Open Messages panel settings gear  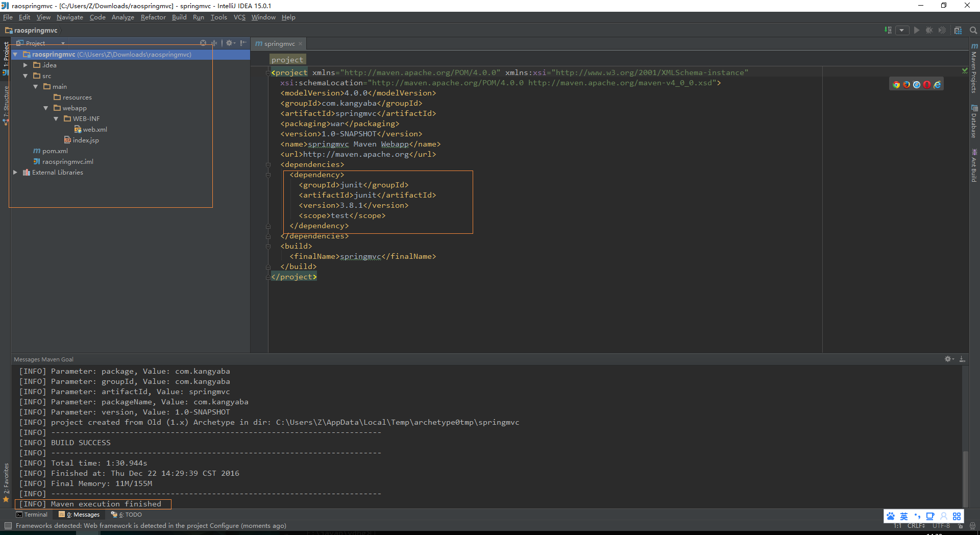(x=949, y=359)
